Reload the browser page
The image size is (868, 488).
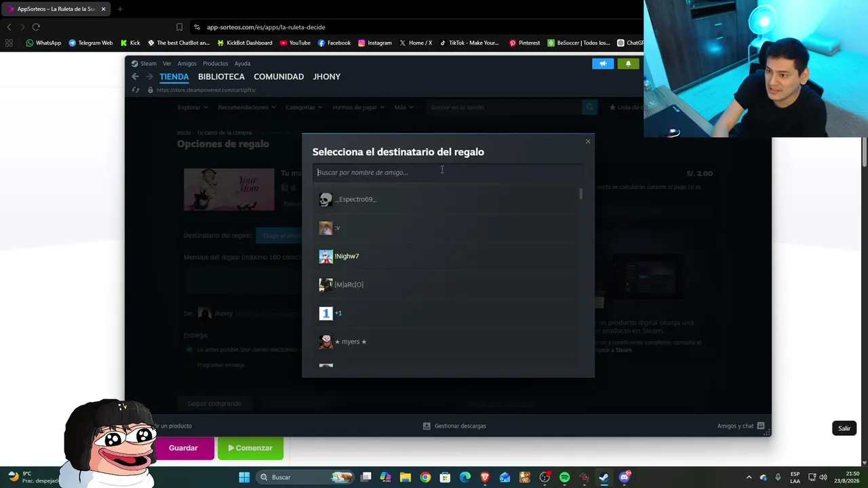tap(36, 27)
